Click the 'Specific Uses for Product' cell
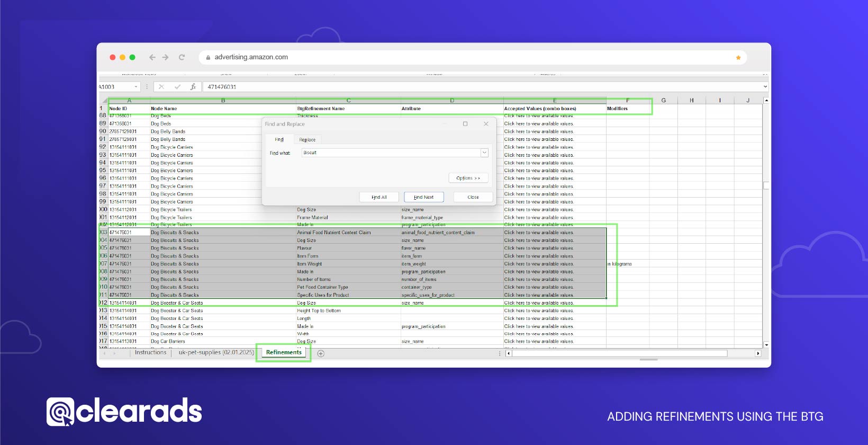Viewport: 868px width, 445px height. point(348,295)
